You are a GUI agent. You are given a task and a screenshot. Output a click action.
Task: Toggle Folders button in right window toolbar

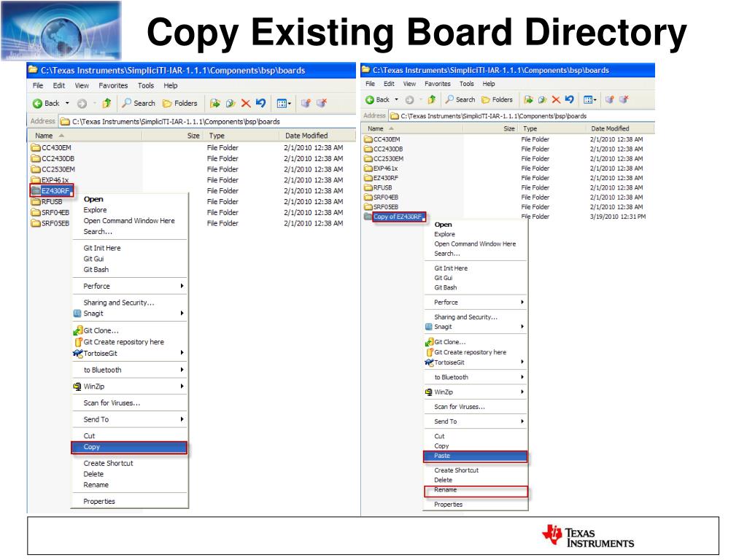(498, 99)
